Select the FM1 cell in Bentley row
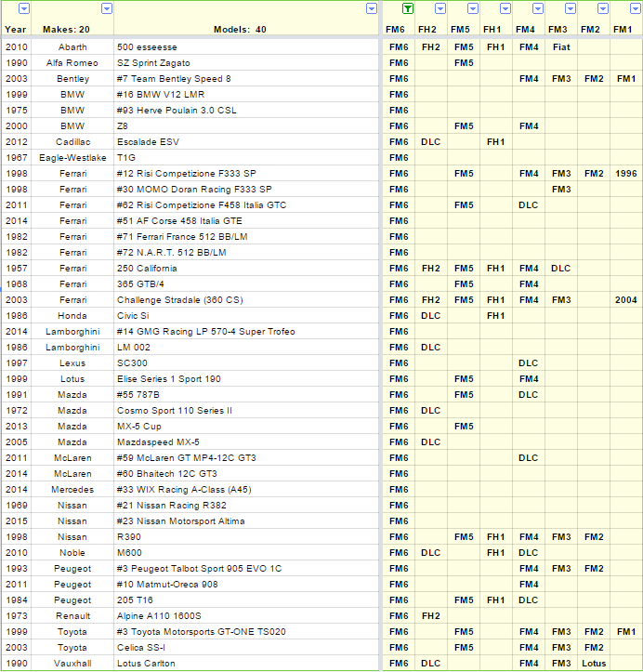This screenshot has width=643, height=672. [626, 79]
